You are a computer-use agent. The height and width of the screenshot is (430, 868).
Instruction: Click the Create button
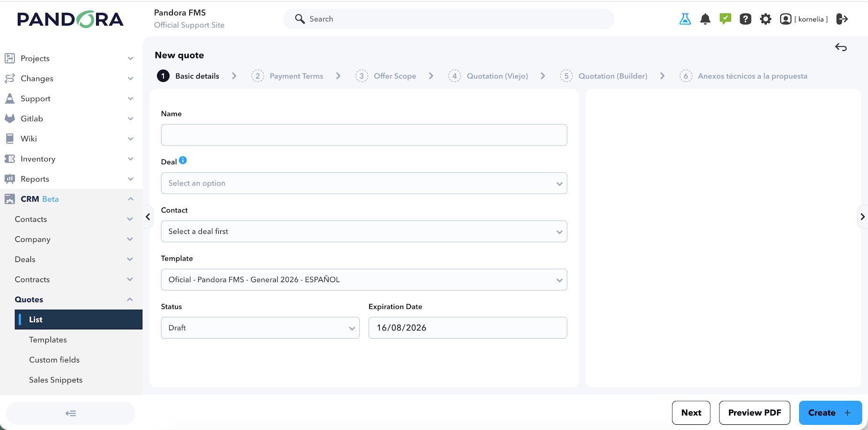tap(830, 413)
